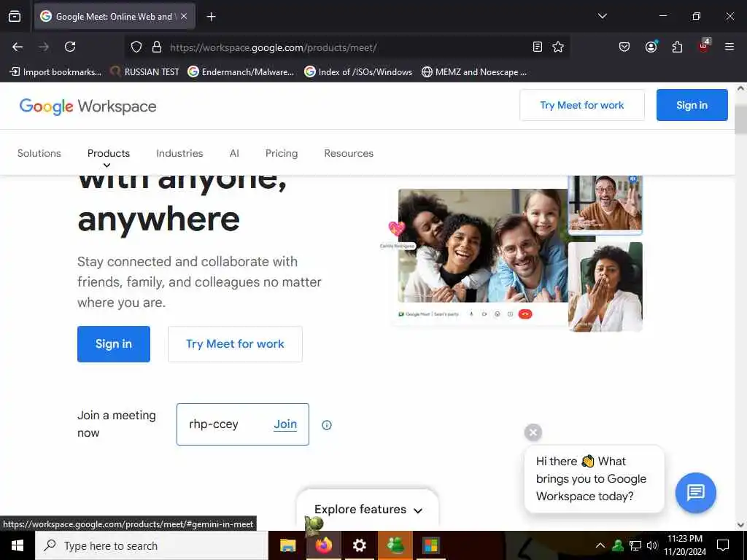Open the Solutions navigation menu
Image resolution: width=747 pixels, height=560 pixels.
pos(39,153)
